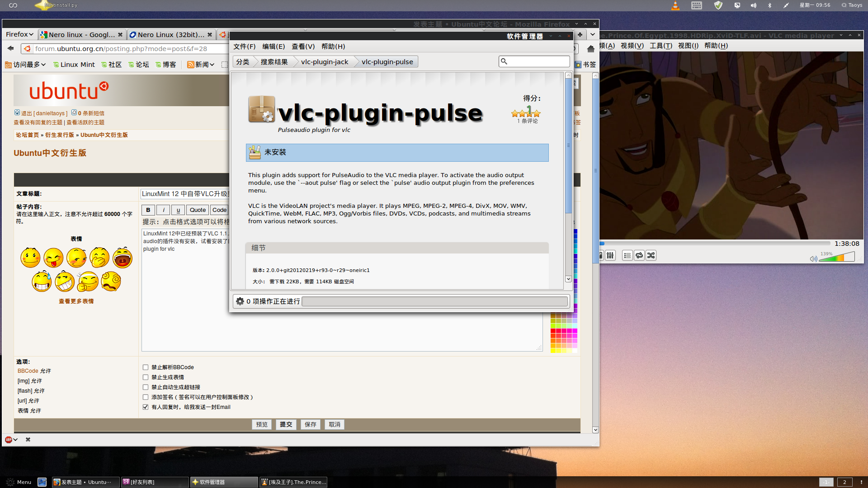Click VLC playback seek bar
The height and width of the screenshot is (488, 868).
click(715, 244)
